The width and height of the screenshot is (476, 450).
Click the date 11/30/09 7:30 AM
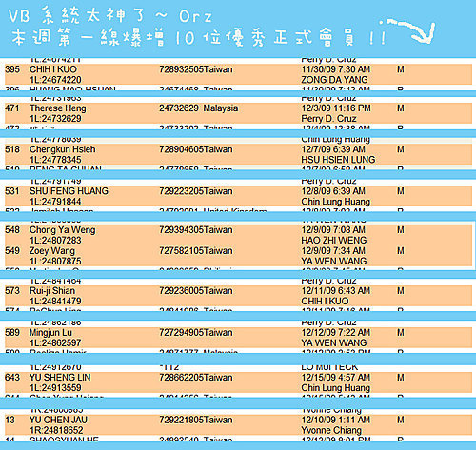pos(336,69)
